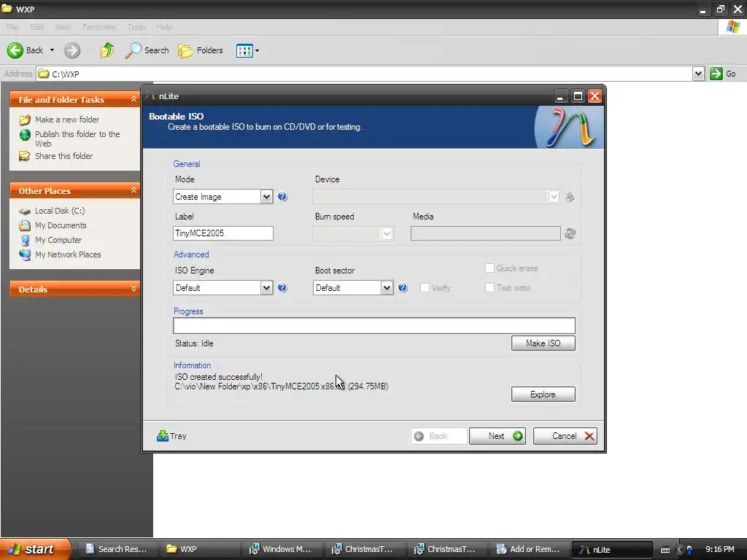
Task: Open the Edit menu in Explorer
Action: click(36, 27)
